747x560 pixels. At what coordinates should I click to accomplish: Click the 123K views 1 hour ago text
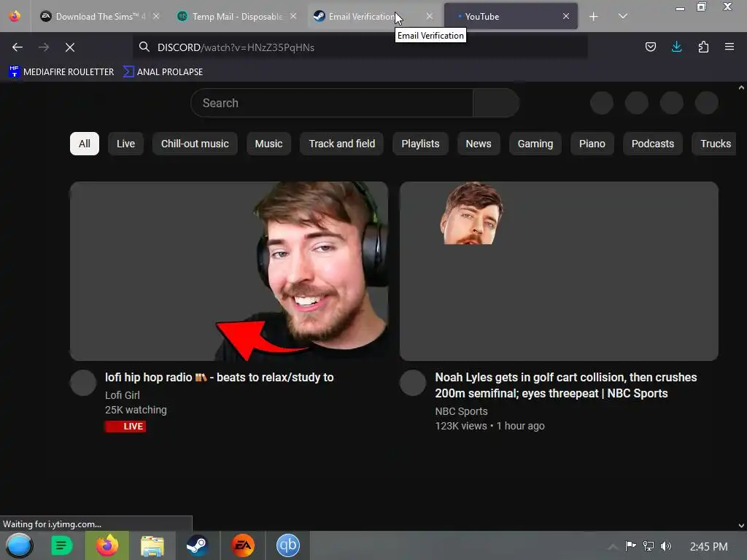click(x=489, y=426)
